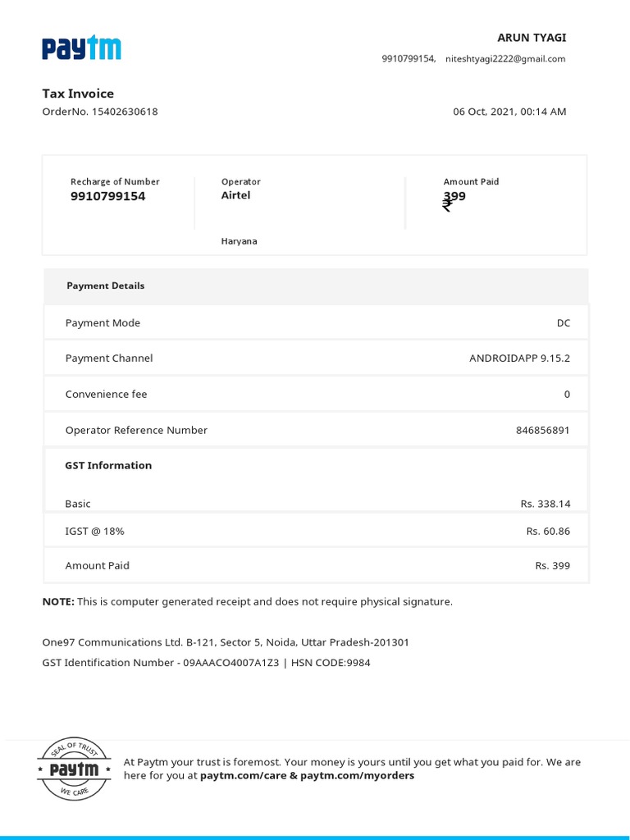Select the Payment Details section header
The image size is (630, 840).
click(106, 285)
